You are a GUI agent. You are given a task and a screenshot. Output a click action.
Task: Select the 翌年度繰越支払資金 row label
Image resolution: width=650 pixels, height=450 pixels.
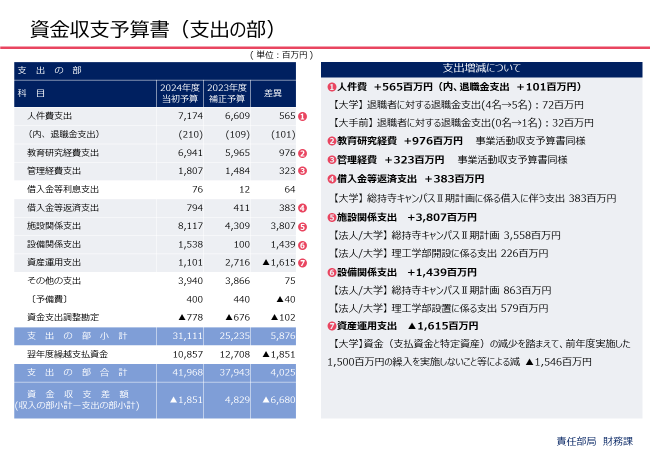coord(69,354)
